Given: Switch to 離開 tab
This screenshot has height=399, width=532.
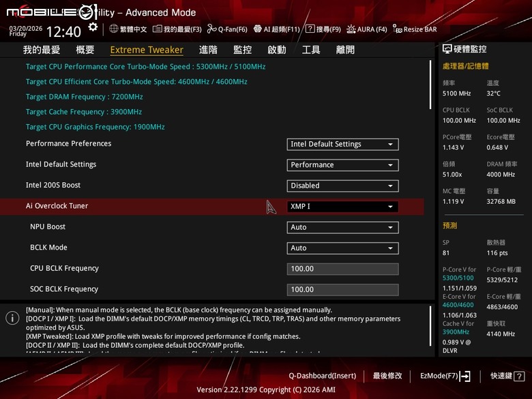Looking at the screenshot, I should [345, 50].
